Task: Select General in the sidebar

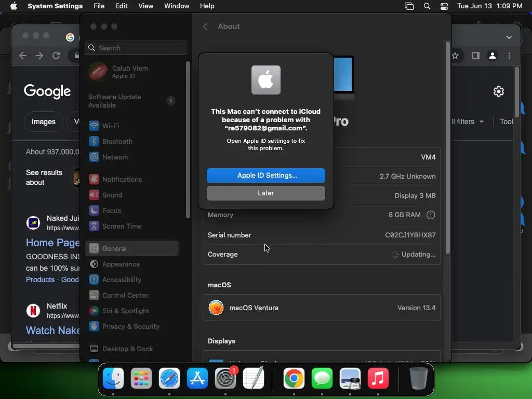Action: (x=131, y=249)
